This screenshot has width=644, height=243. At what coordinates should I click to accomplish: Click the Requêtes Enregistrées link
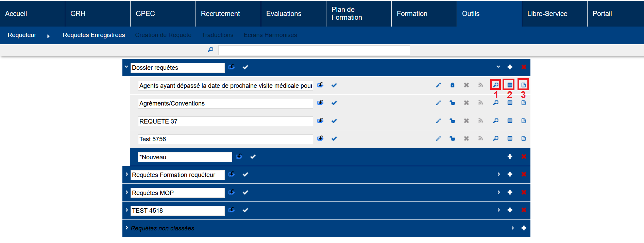pyautogui.click(x=94, y=35)
